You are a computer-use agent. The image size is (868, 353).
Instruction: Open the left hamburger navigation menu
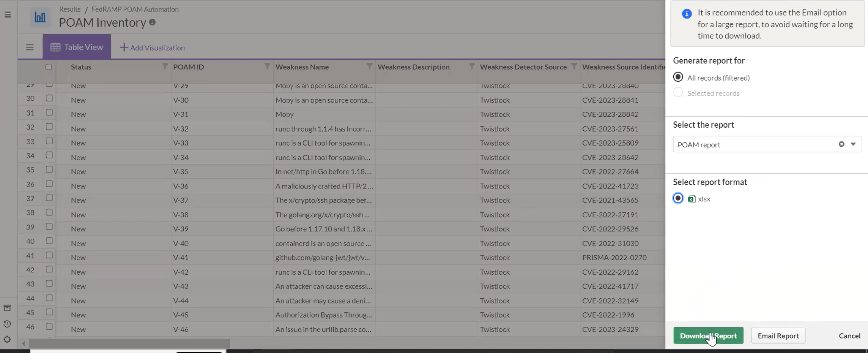click(8, 15)
